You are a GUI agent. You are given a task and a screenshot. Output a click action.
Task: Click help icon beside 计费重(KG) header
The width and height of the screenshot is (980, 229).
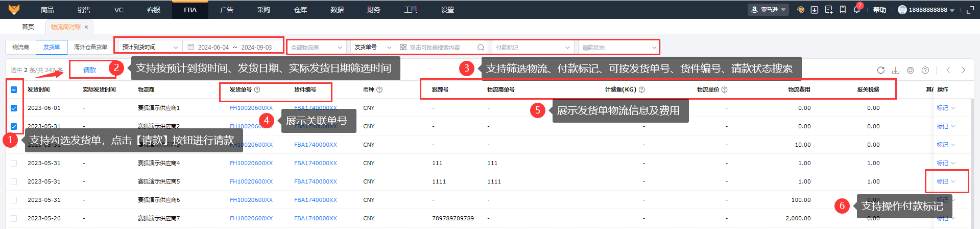pyautogui.click(x=641, y=89)
